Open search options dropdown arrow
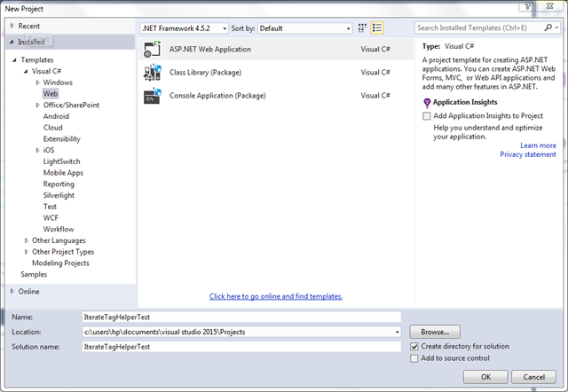Screen dimensions: 568x392 point(556,27)
